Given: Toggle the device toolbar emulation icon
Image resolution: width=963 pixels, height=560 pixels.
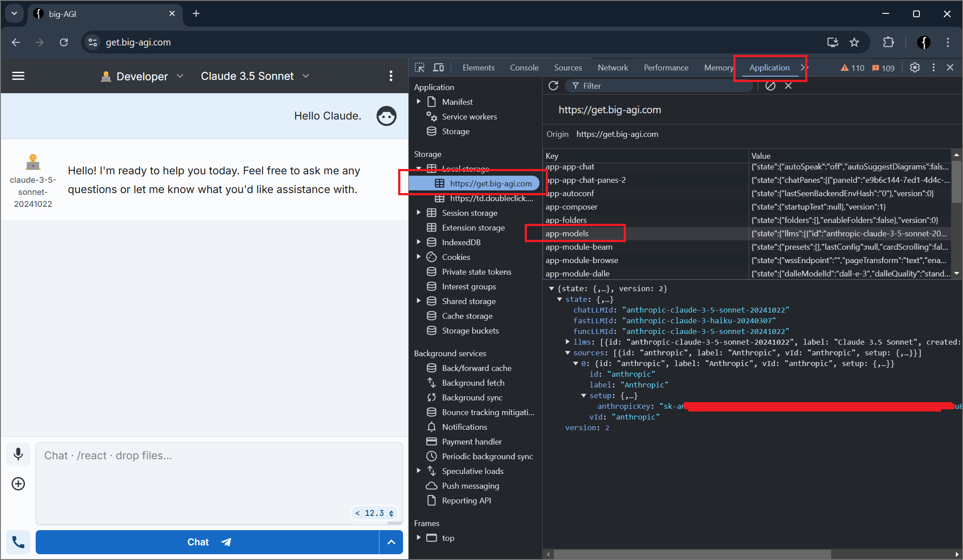Looking at the screenshot, I should [439, 67].
